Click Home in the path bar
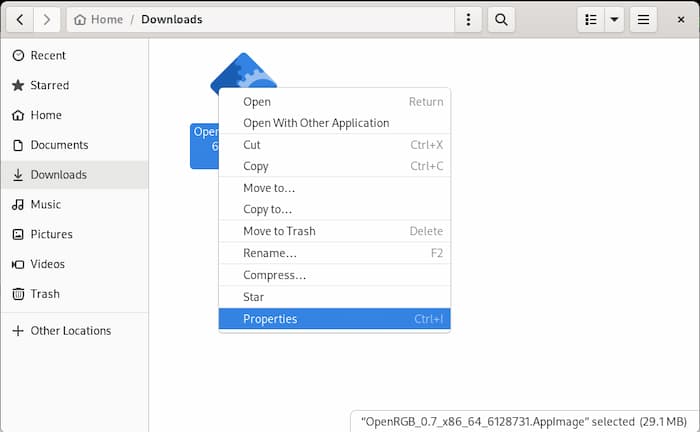This screenshot has width=700, height=432. [99, 20]
